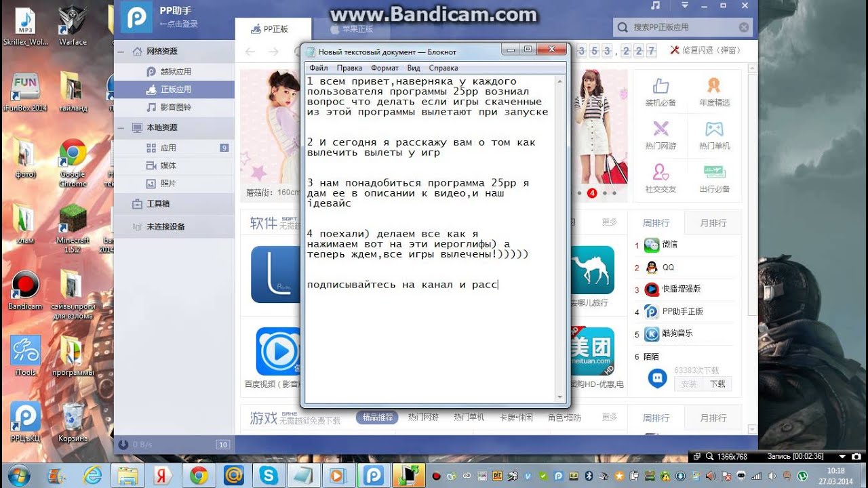The image size is (868, 488).
Task: Select banner slide indicator number 4
Action: tap(592, 193)
